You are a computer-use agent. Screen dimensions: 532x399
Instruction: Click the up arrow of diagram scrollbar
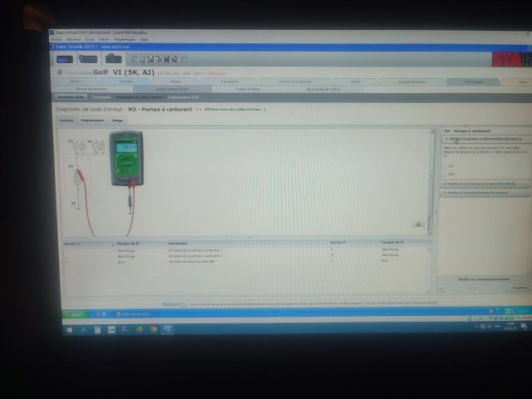tap(432, 131)
